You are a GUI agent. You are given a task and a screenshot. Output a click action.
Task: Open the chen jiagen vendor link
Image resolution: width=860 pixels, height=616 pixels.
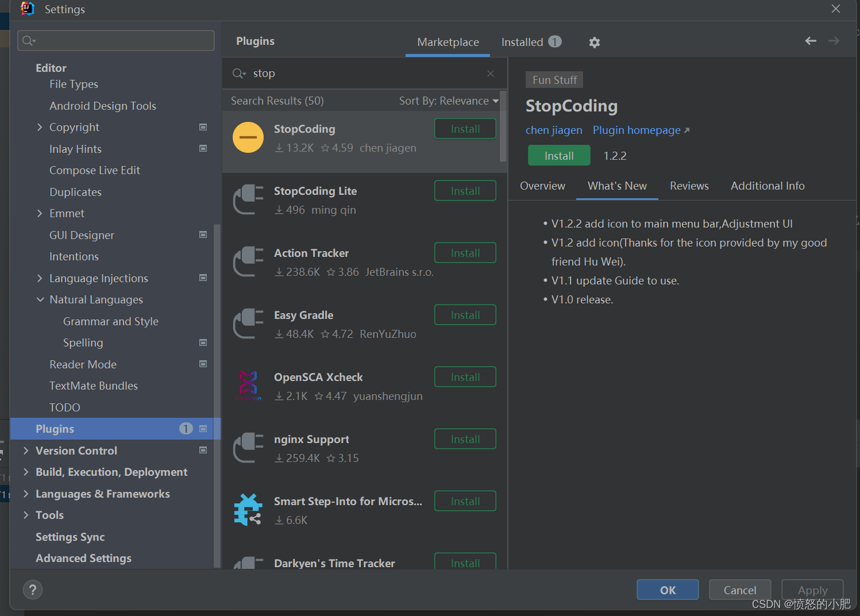click(554, 130)
